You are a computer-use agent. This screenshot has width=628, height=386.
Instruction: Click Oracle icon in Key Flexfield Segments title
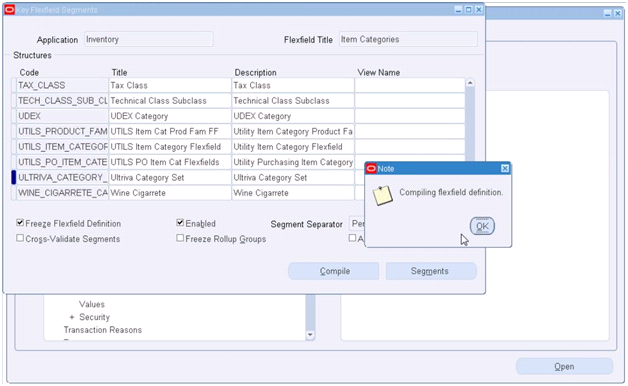click(x=10, y=10)
